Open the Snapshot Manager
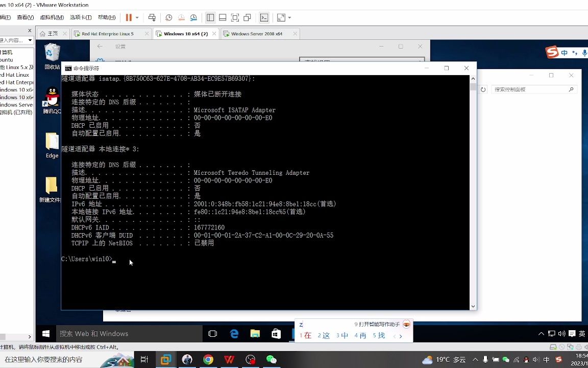The height and width of the screenshot is (368, 588). (x=194, y=17)
